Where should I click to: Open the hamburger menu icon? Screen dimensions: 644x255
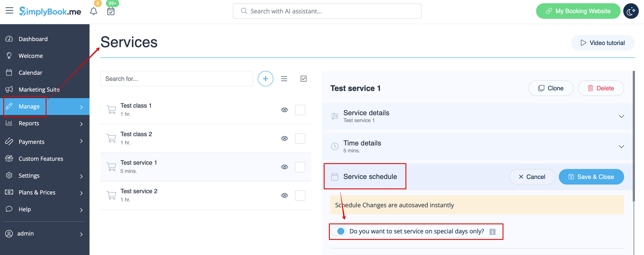[x=9, y=11]
